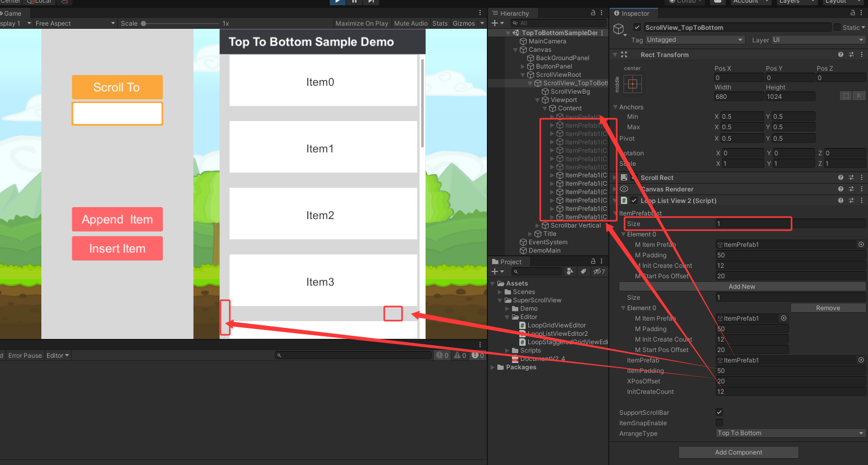Toggle Stats overlay in Game view

point(440,23)
